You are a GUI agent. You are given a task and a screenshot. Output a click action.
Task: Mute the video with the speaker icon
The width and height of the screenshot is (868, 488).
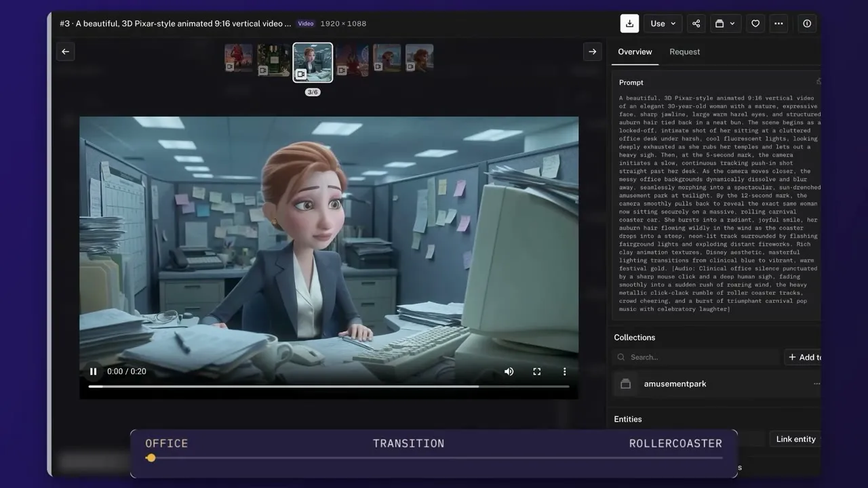[x=509, y=371]
